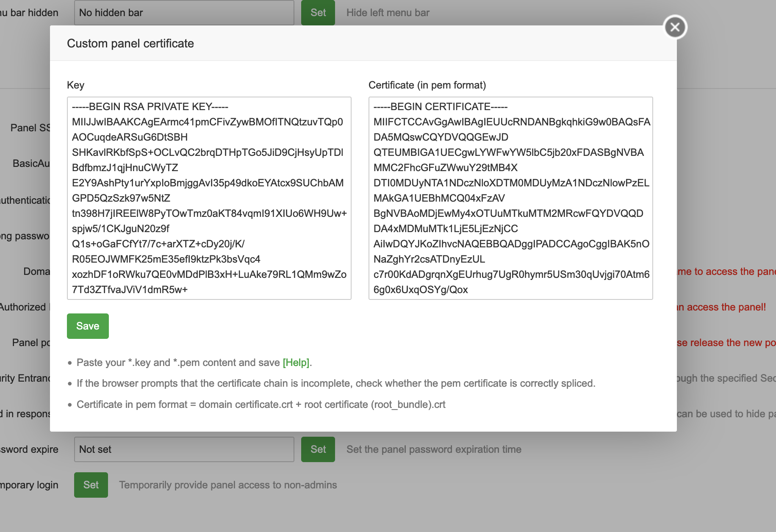Click the temporary panel access description text
Image resolution: width=776 pixels, height=532 pixels.
pos(228,485)
